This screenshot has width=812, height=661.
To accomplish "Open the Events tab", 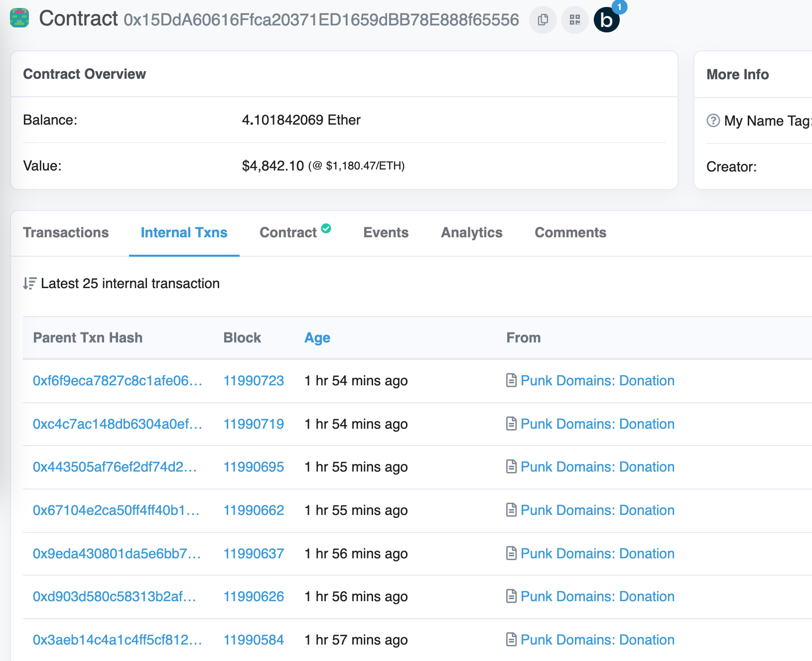I will tap(386, 233).
